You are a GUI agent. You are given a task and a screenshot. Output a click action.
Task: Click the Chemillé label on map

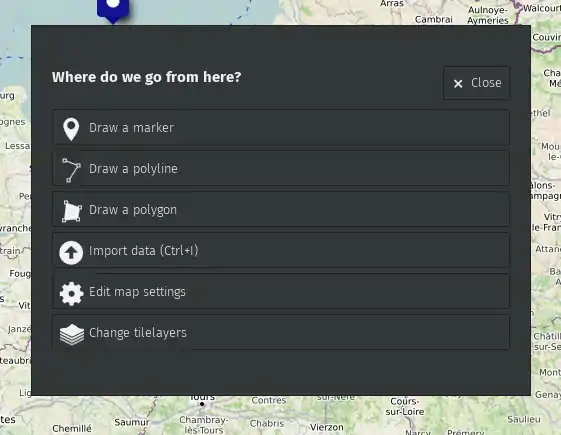pyautogui.click(x=72, y=428)
